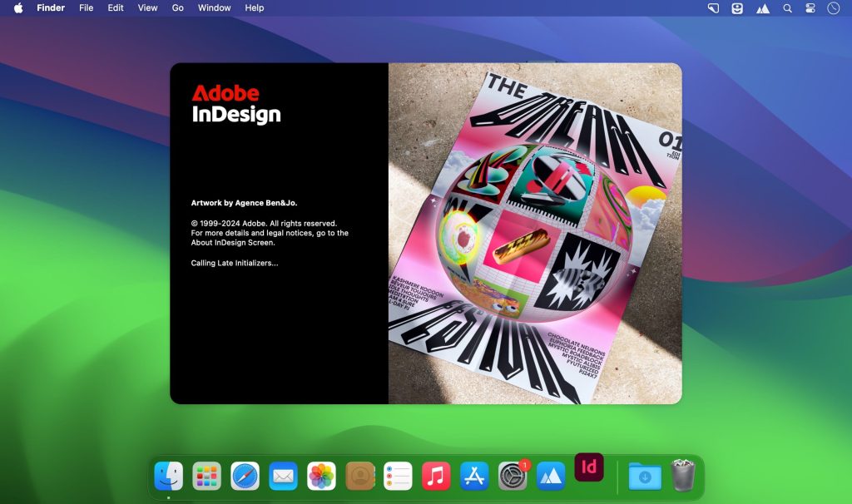The image size is (852, 504).
Task: Click the Adobe InDesign icon in the dock
Action: pos(589,468)
